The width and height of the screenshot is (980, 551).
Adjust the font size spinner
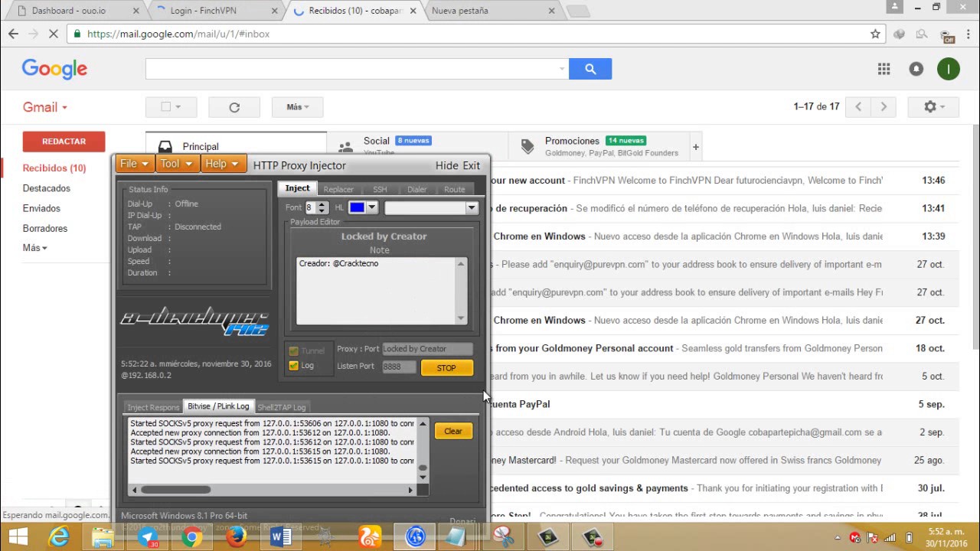(x=322, y=207)
